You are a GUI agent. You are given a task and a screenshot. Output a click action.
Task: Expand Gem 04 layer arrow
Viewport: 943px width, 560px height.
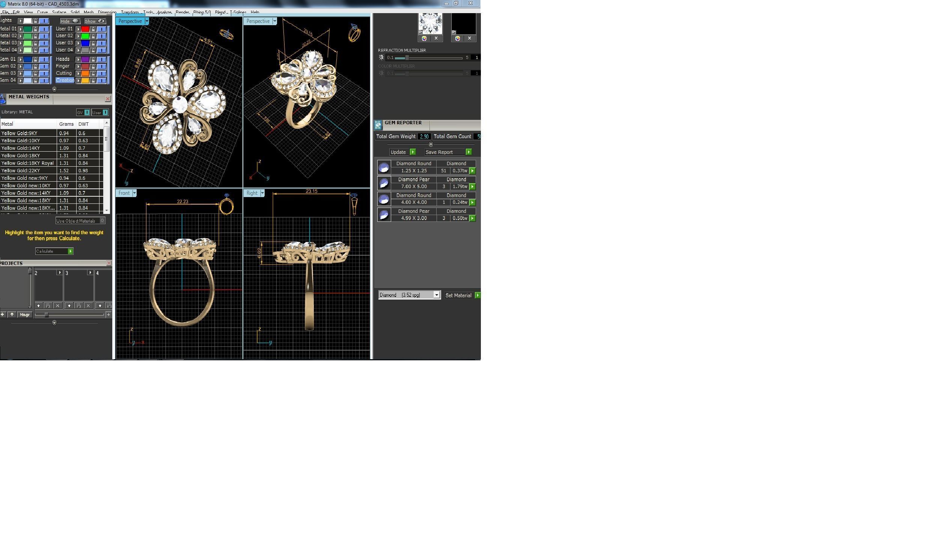click(21, 81)
